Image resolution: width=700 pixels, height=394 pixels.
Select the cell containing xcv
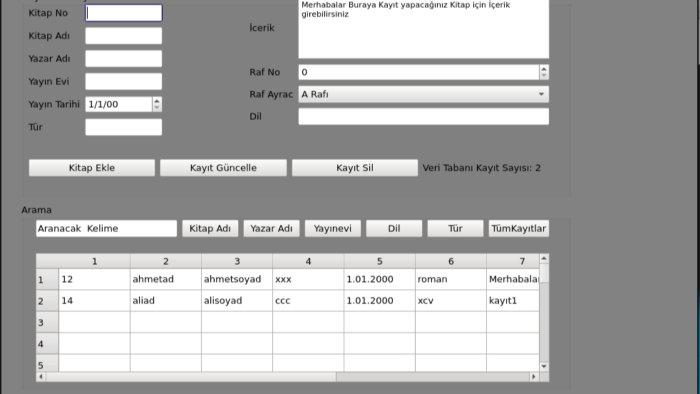[451, 301]
